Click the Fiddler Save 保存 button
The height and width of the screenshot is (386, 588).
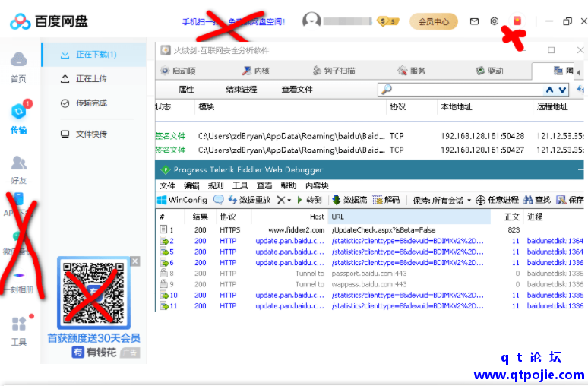click(570, 200)
